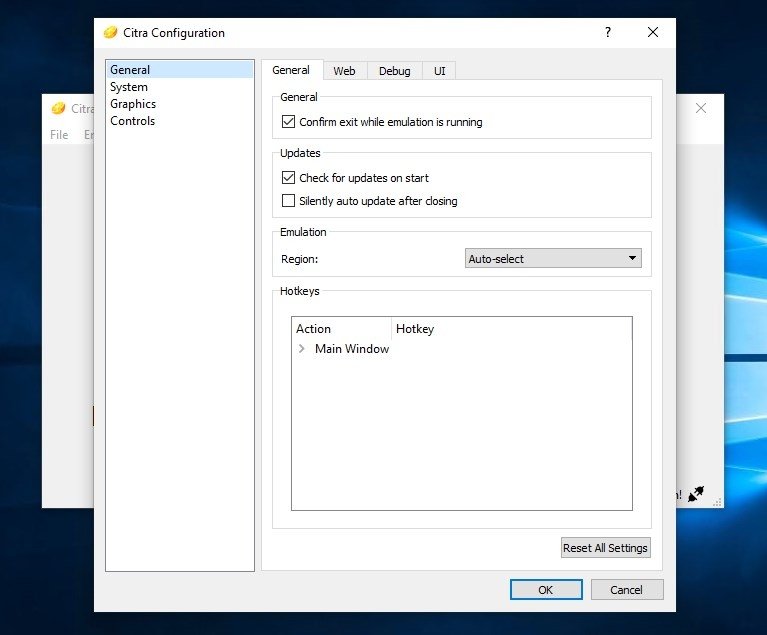This screenshot has height=635, width=767.
Task: Click the help question mark button
Action: coord(608,32)
